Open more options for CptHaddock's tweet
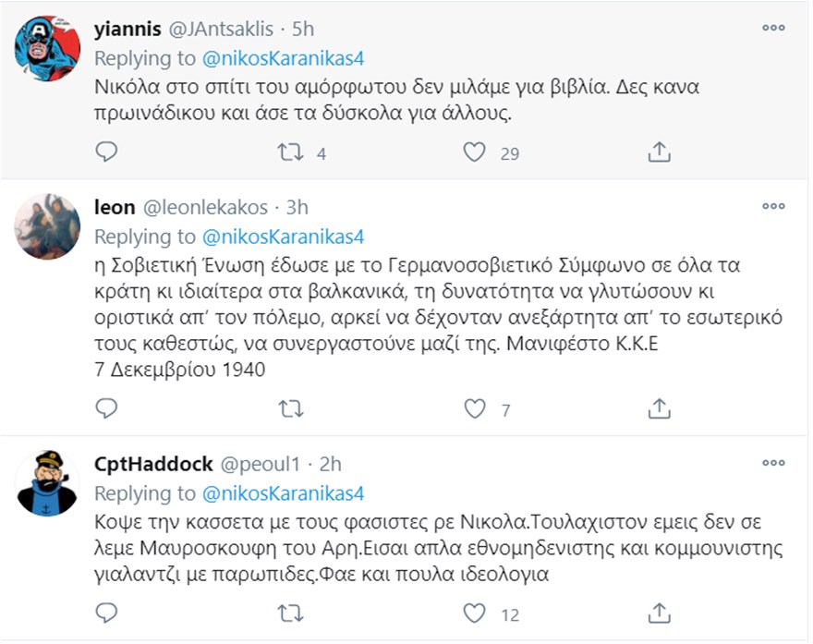Viewport: 813px width, 644px height. point(772,462)
